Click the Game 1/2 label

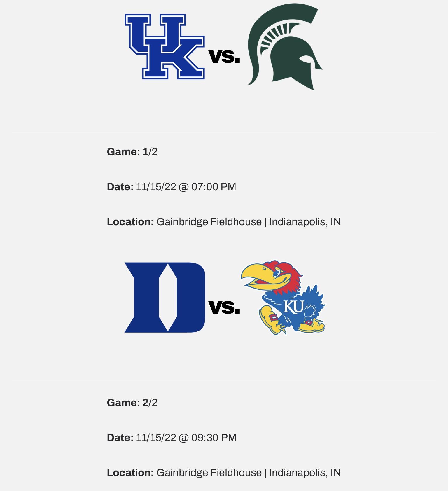pos(132,152)
